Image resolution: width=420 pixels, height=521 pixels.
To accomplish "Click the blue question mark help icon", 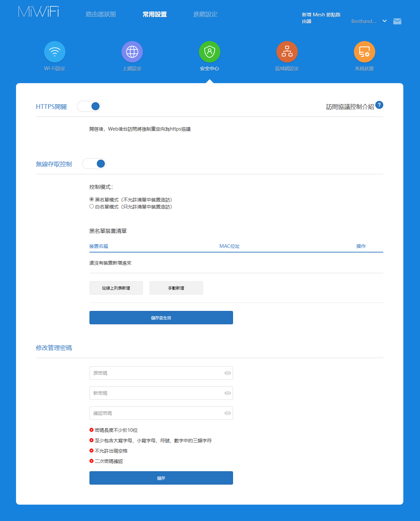I will click(379, 105).
